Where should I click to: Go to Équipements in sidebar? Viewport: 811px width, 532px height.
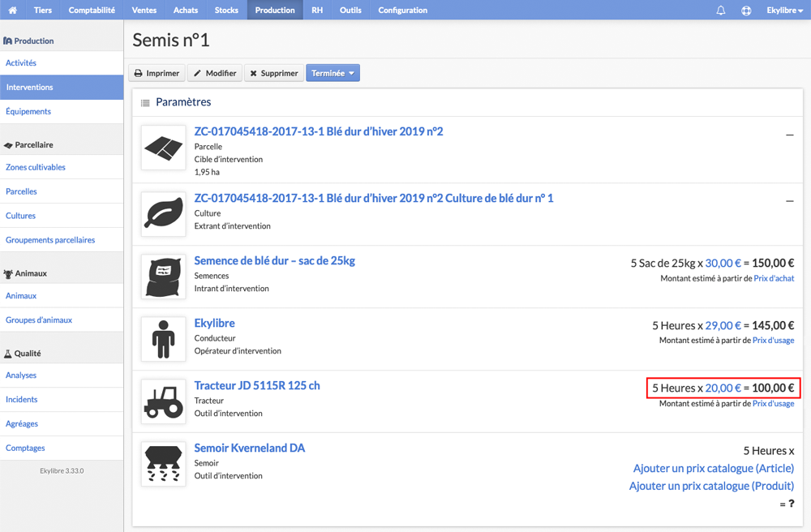28,111
